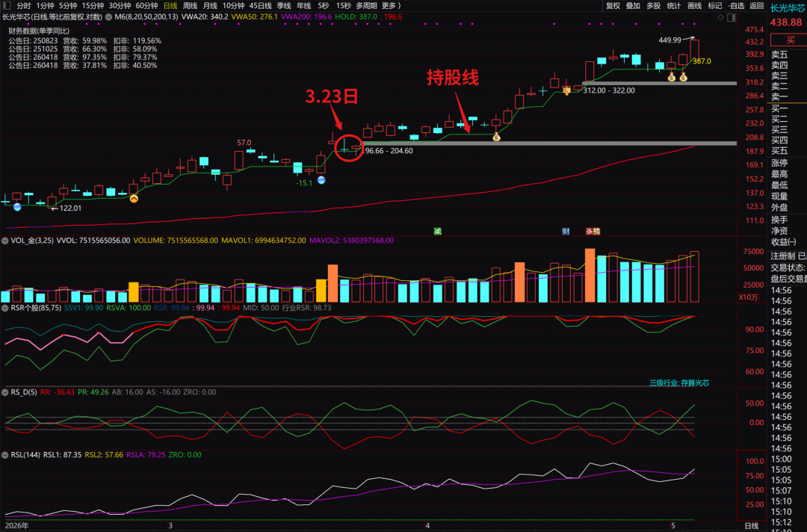Click the right money bag under 387.0
Image resolution: width=807 pixels, height=532 pixels.
coord(683,77)
